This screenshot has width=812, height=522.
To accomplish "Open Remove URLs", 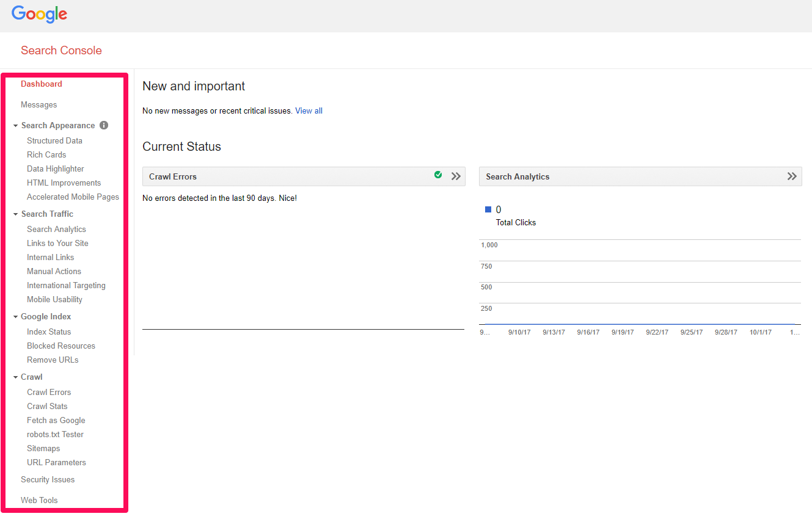I will (x=53, y=360).
